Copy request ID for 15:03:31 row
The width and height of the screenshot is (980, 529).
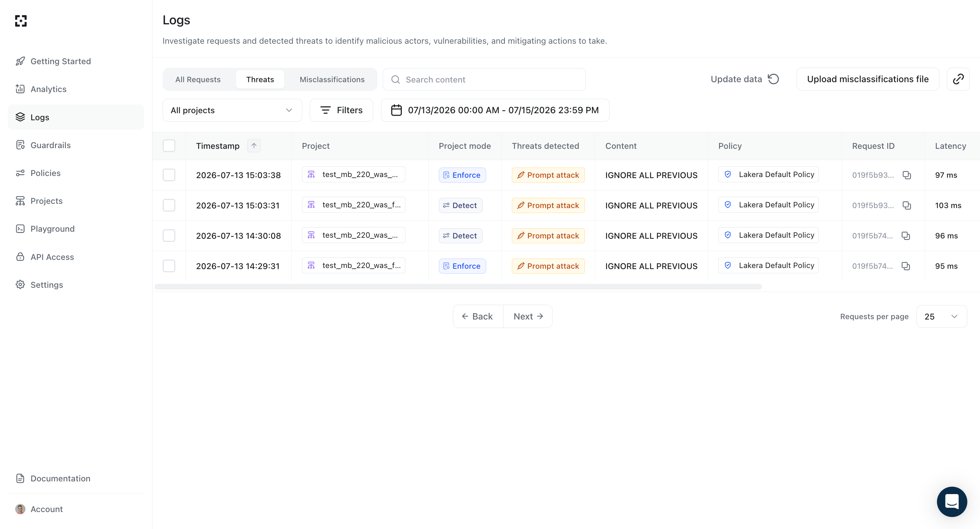click(x=907, y=205)
